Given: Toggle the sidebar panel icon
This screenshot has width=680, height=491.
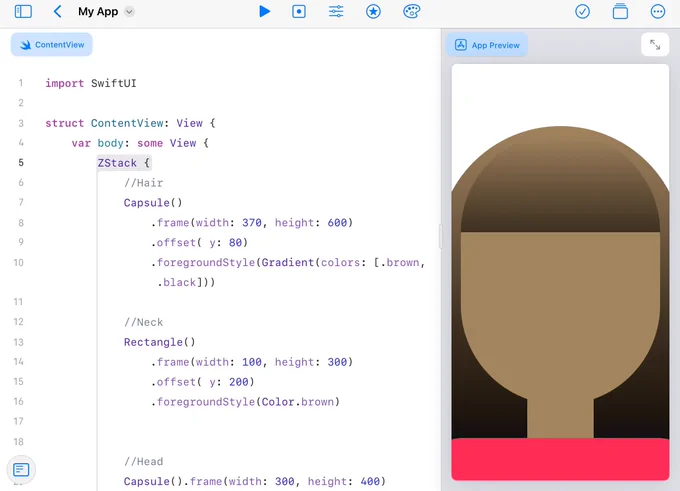Looking at the screenshot, I should tap(23, 11).
